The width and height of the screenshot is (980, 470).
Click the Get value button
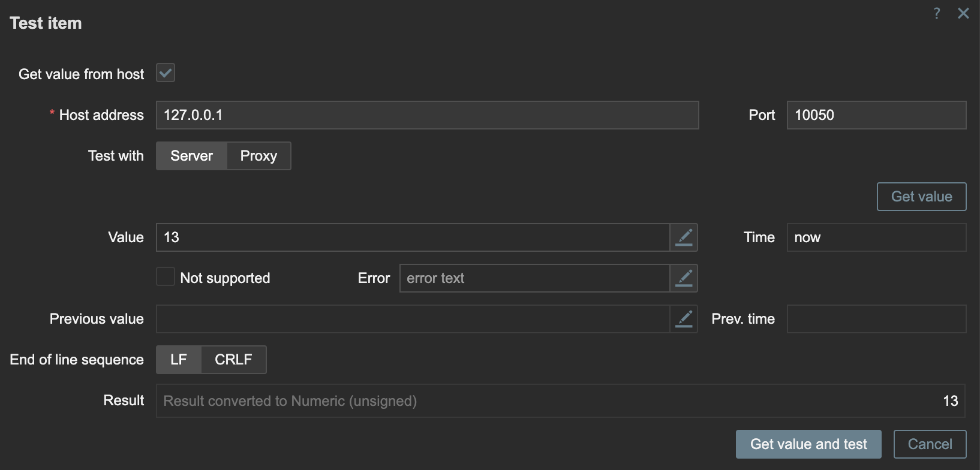pos(922,197)
